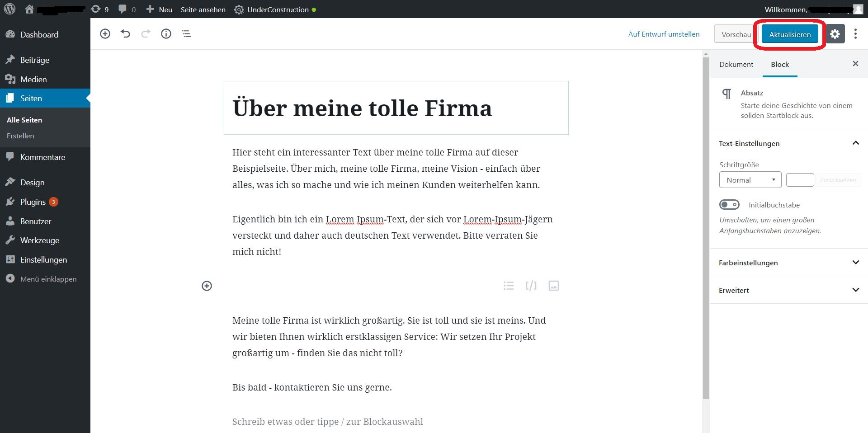
Task: Open Medien in the sidebar
Action: [45, 79]
